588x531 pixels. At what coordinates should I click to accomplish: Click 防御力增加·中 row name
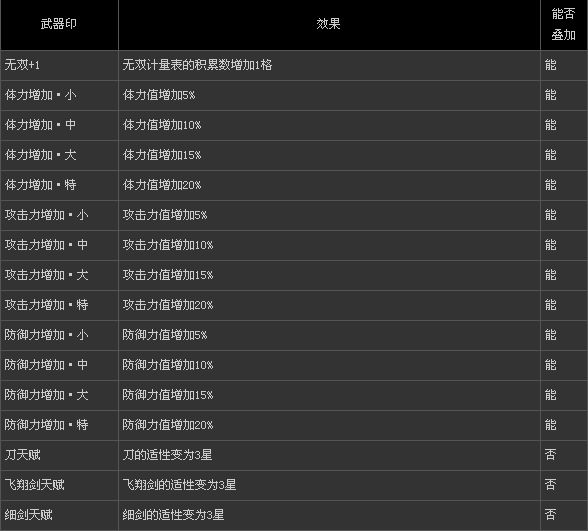(46, 365)
